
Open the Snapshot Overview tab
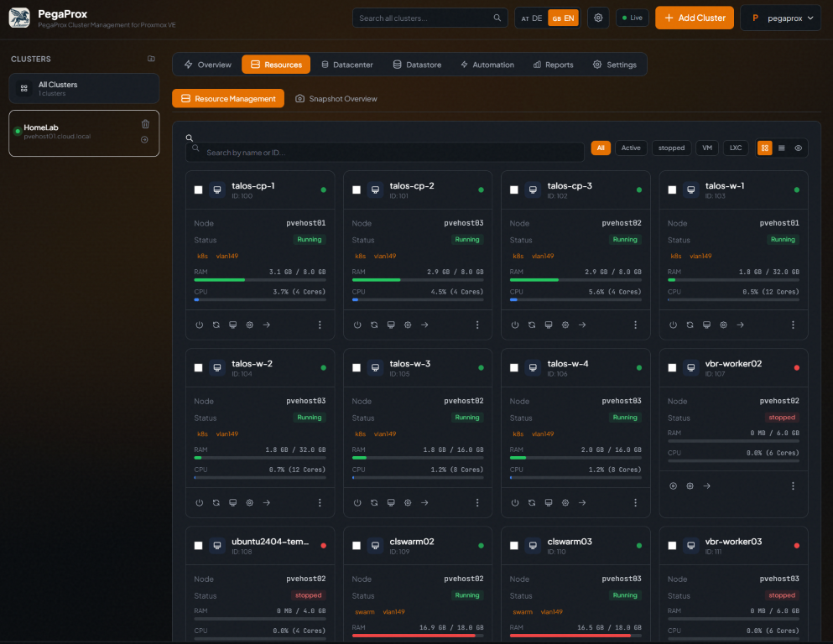click(x=336, y=99)
